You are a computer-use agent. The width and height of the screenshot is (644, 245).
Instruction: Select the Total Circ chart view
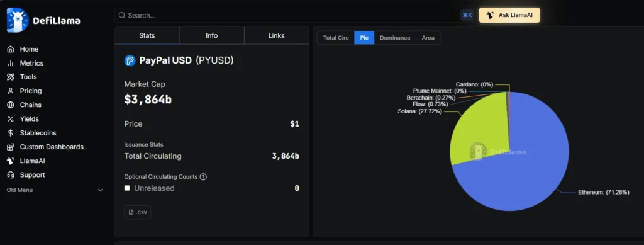coord(336,38)
